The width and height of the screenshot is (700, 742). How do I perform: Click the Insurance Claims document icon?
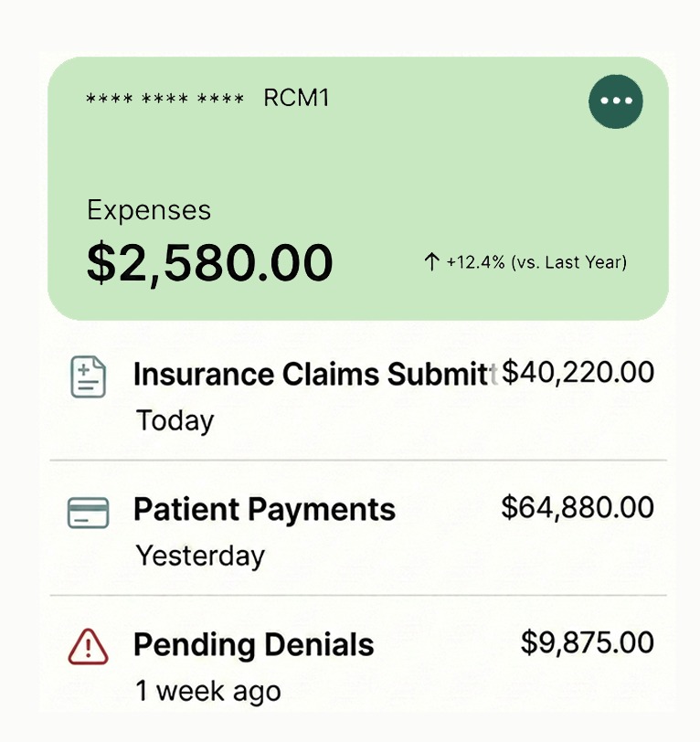(x=89, y=377)
